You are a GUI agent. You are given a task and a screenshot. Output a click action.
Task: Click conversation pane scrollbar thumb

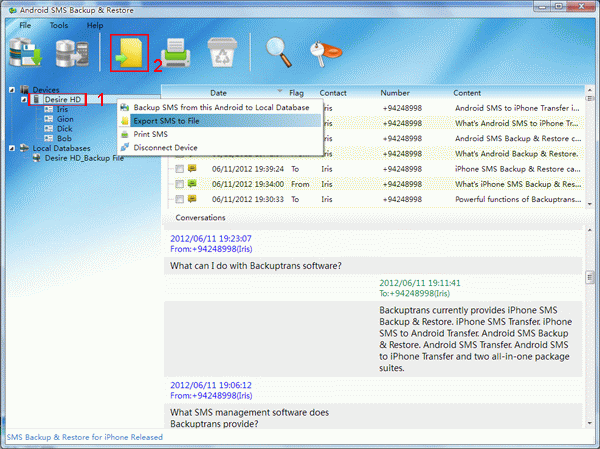tap(590, 277)
